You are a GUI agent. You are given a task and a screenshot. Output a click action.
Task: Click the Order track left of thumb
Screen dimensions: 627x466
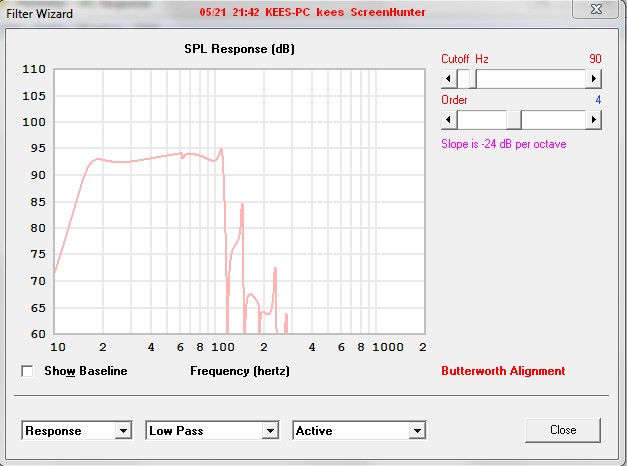click(482, 120)
